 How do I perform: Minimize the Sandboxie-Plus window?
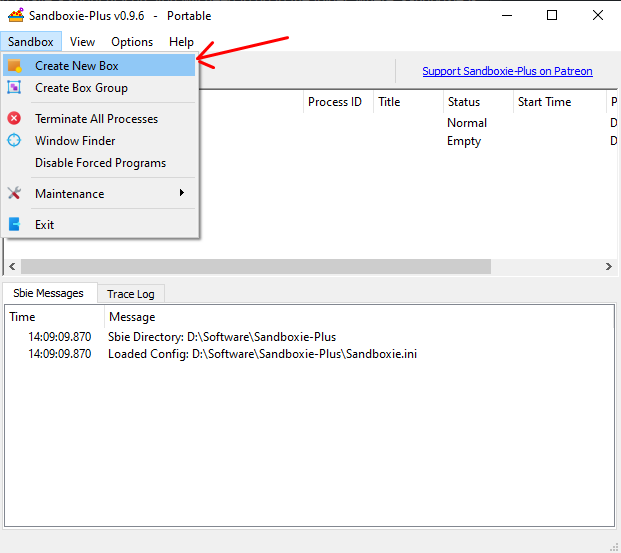tap(507, 15)
